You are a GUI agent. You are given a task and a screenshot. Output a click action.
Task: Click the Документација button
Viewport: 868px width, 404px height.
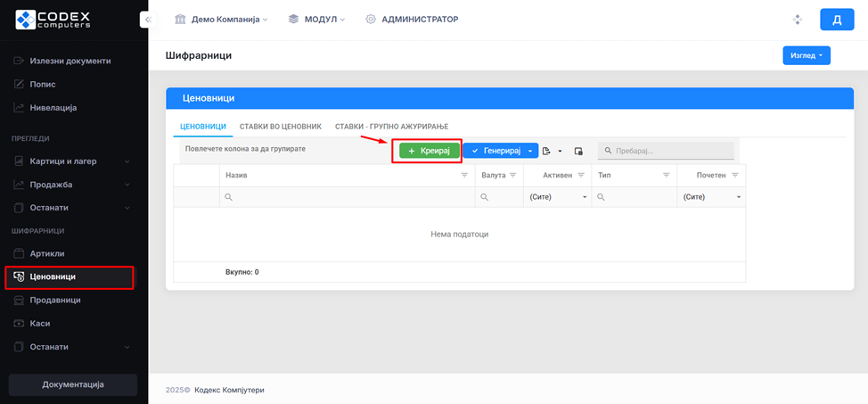73,384
